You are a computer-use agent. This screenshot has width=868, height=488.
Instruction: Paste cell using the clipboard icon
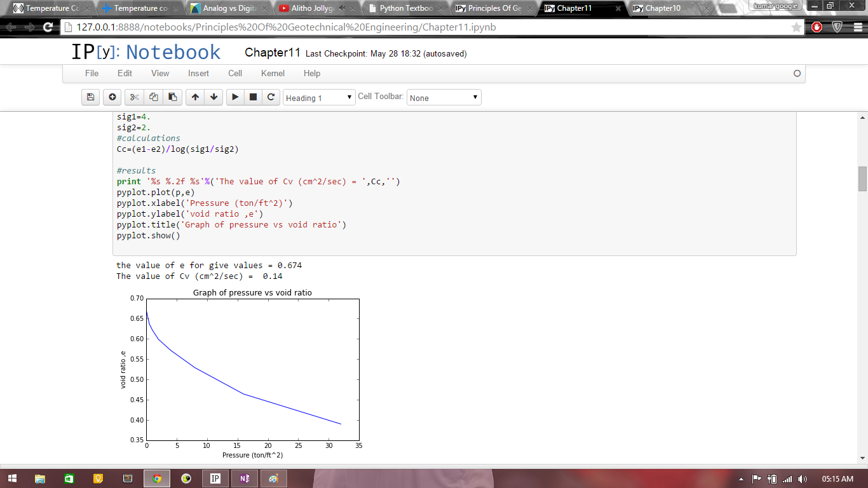[x=172, y=97]
